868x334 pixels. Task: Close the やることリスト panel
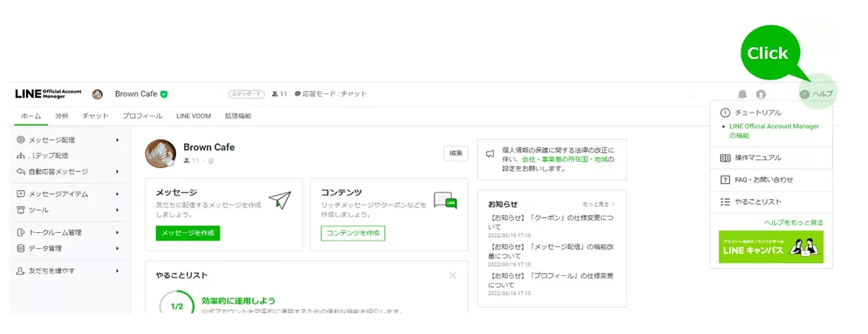453,275
